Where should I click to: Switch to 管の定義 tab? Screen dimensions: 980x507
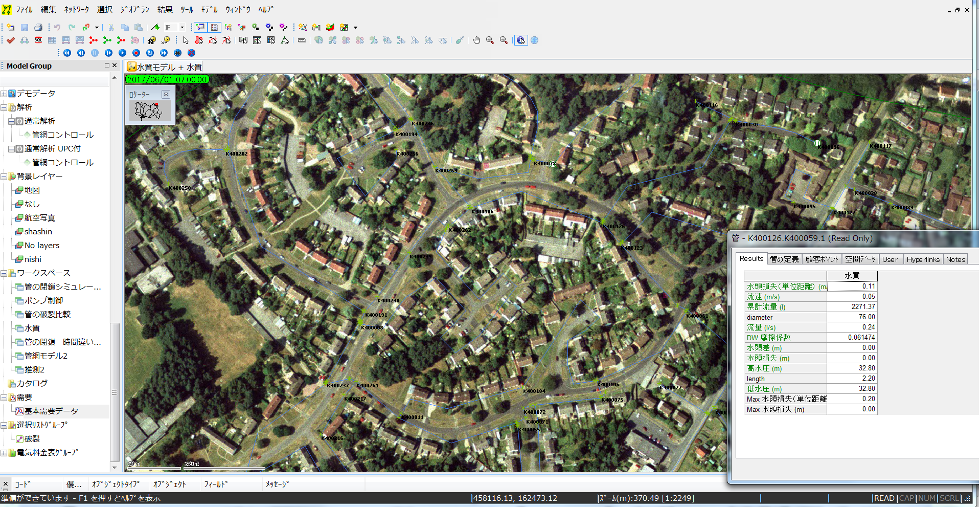coord(784,259)
